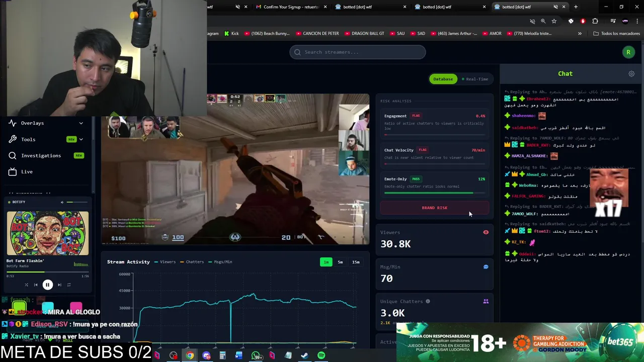Toggle the Chatters series in chart legend
The height and width of the screenshot is (362, 644).
tap(192, 262)
